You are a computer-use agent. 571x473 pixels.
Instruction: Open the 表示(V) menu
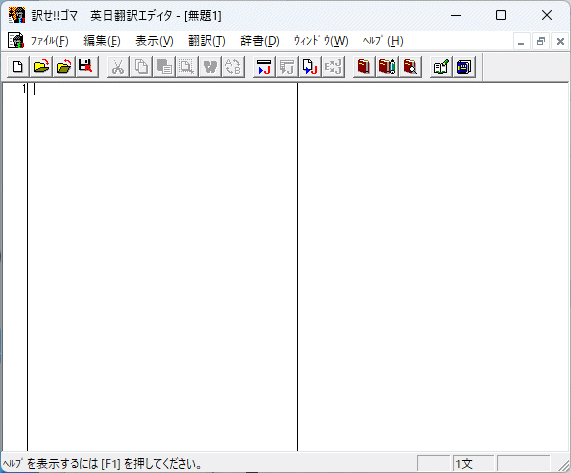[x=154, y=41]
